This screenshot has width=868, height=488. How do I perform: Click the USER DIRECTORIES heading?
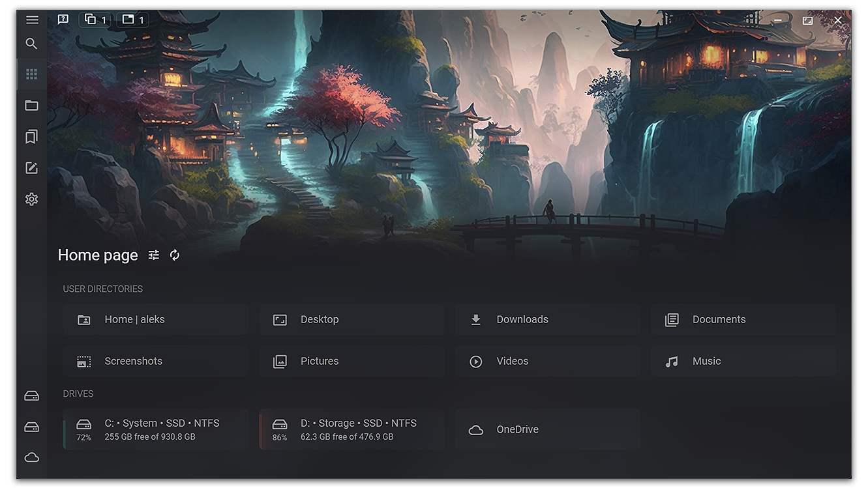pos(103,289)
